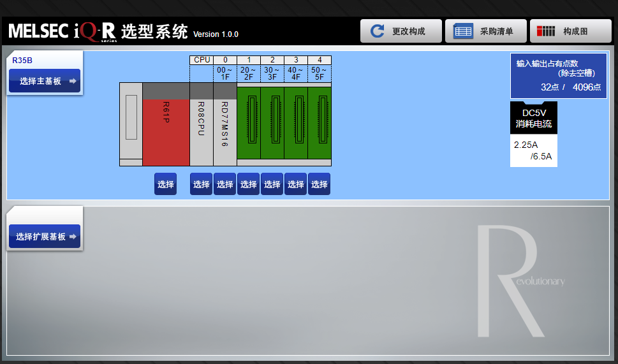Click the green module in slot 3
The width and height of the screenshot is (618, 364).
(296, 123)
